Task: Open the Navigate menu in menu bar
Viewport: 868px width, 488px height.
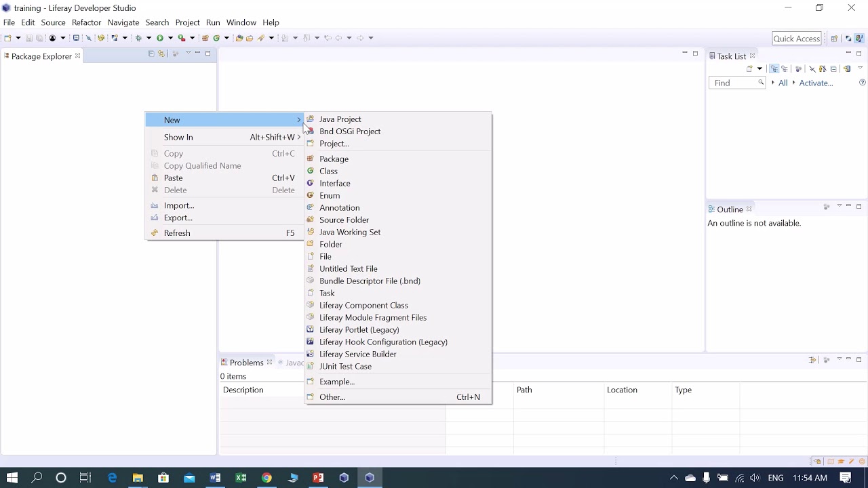Action: [123, 22]
